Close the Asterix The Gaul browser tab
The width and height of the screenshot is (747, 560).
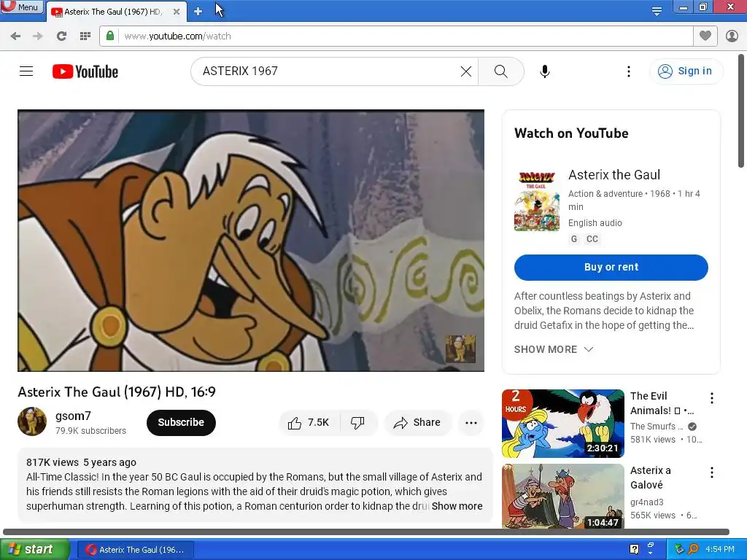177,12
